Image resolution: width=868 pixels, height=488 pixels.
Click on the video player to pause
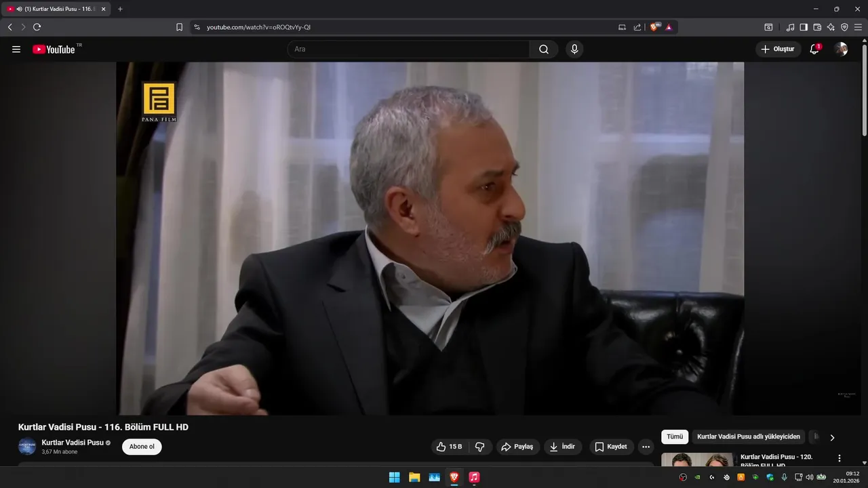click(430, 239)
